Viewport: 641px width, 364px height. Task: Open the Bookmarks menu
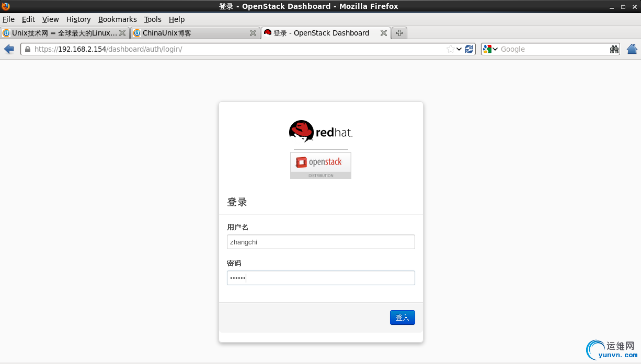[118, 19]
